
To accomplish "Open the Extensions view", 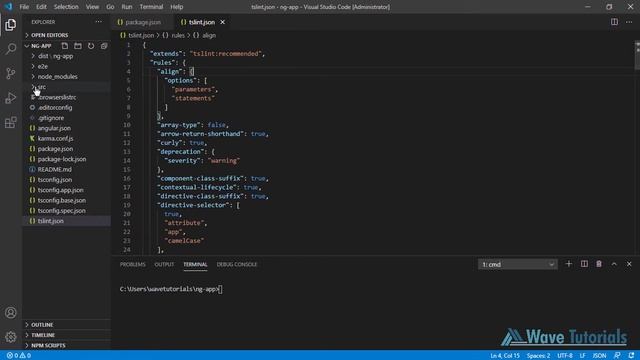I will click(11, 122).
